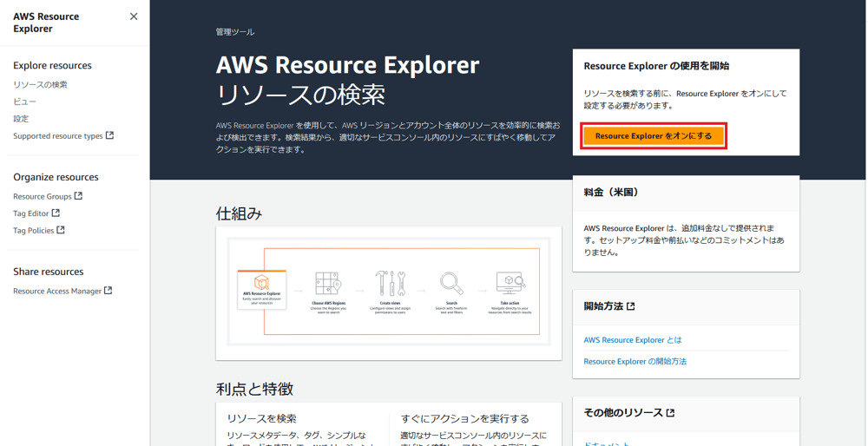Screen dimensions: 868x446
Task: Click the 利点と特徴 heading
Action: coord(254,389)
